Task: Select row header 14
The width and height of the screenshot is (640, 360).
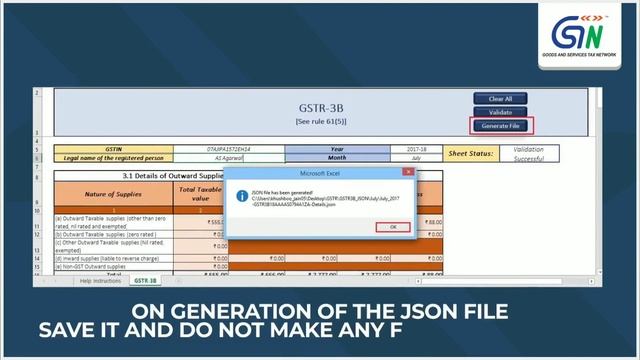Action: coord(37,258)
